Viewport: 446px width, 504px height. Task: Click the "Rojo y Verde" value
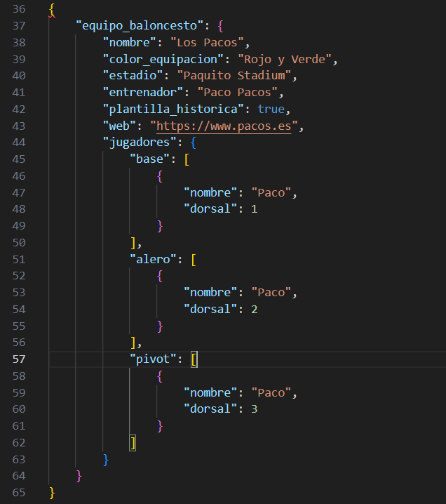(x=285, y=59)
